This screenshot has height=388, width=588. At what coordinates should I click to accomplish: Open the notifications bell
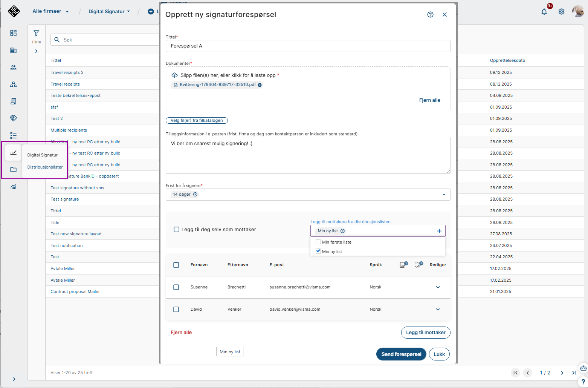pos(544,12)
